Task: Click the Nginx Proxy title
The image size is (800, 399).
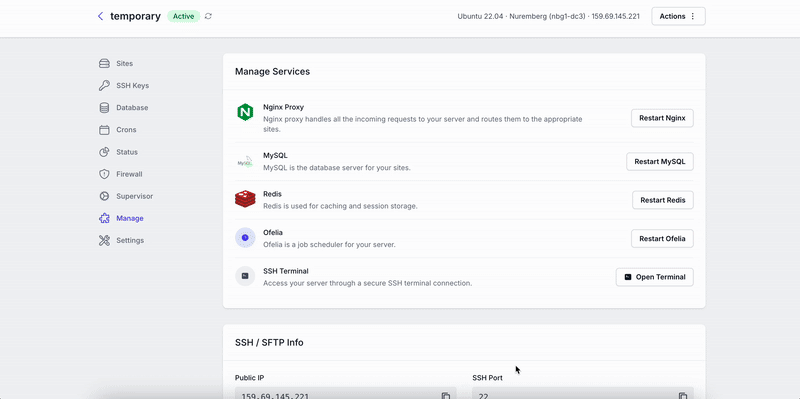Action: point(284,107)
